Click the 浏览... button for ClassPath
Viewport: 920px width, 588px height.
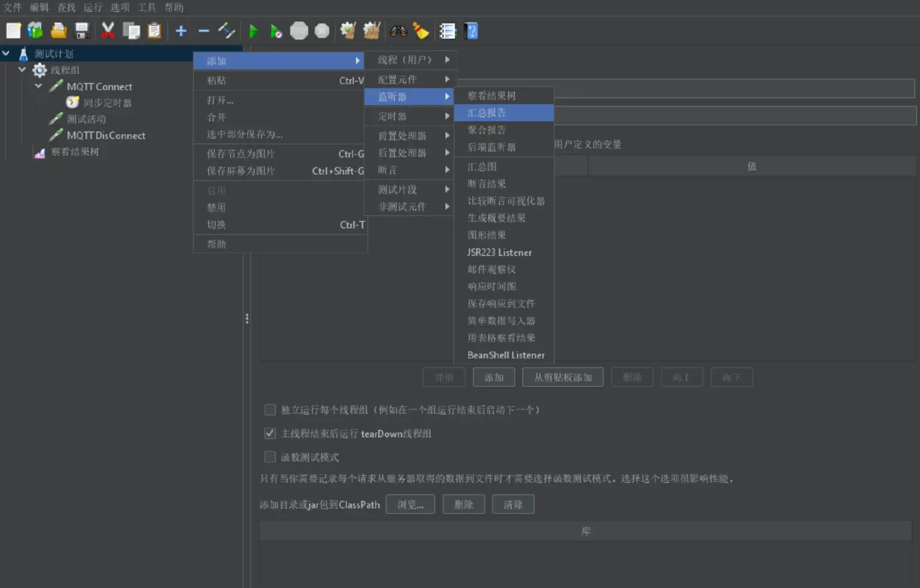click(x=410, y=504)
